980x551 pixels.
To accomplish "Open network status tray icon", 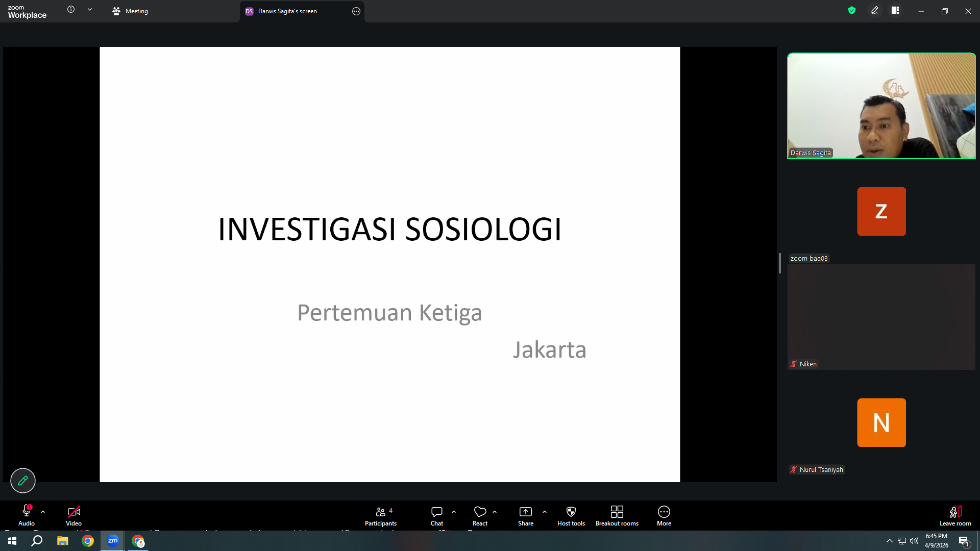I will (x=902, y=541).
